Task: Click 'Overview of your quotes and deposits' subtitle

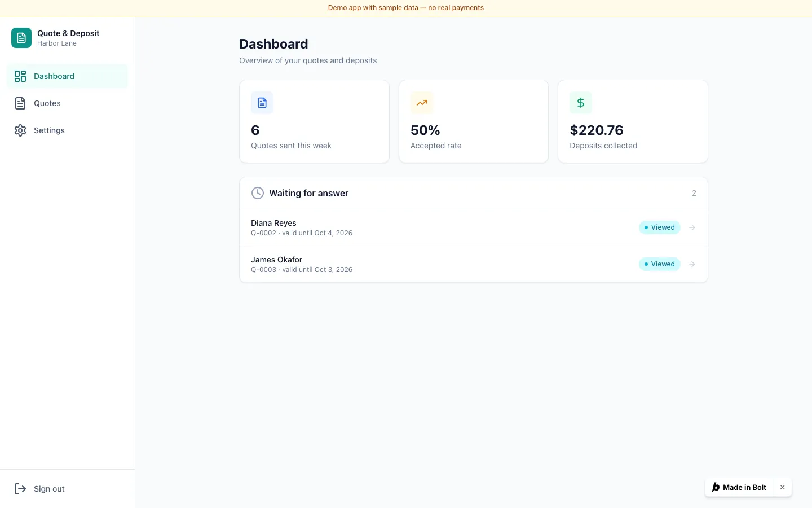Action: tap(308, 60)
